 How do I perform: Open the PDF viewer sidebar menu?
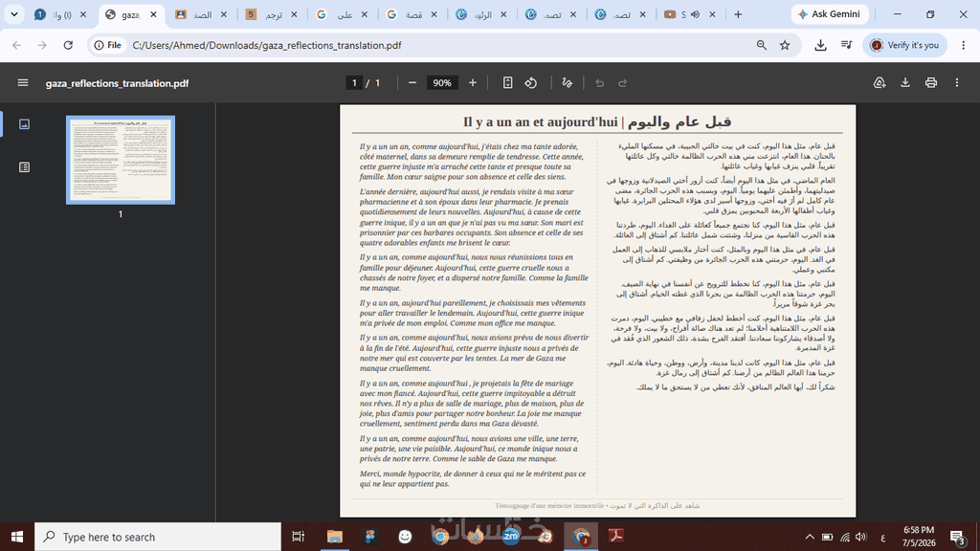point(23,82)
